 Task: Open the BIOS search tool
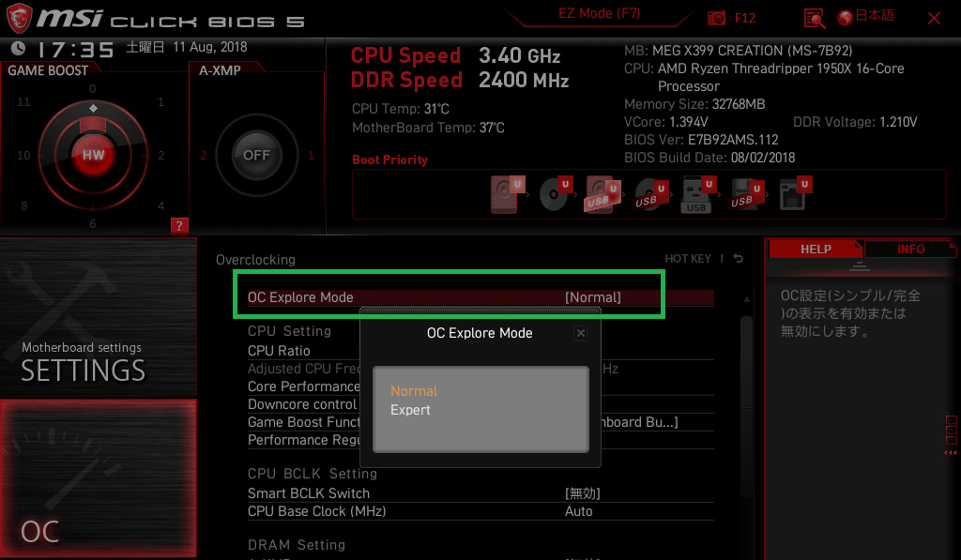(814, 19)
